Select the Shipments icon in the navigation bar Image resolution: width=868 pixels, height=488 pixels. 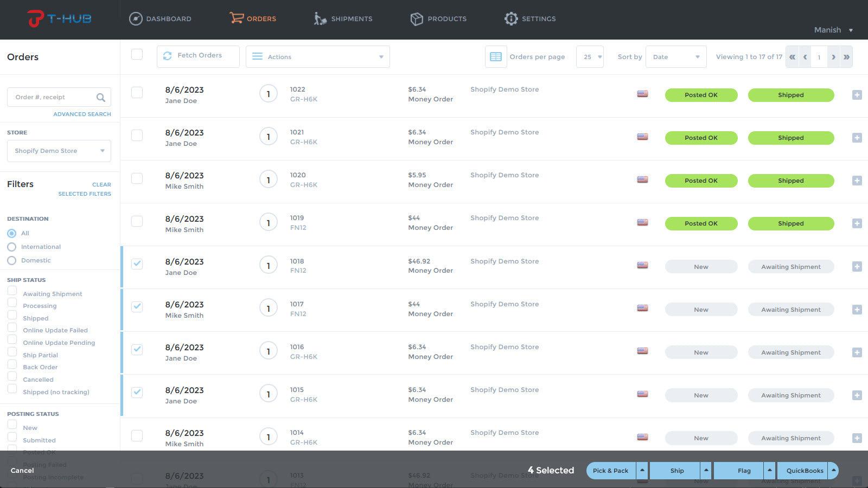click(320, 18)
